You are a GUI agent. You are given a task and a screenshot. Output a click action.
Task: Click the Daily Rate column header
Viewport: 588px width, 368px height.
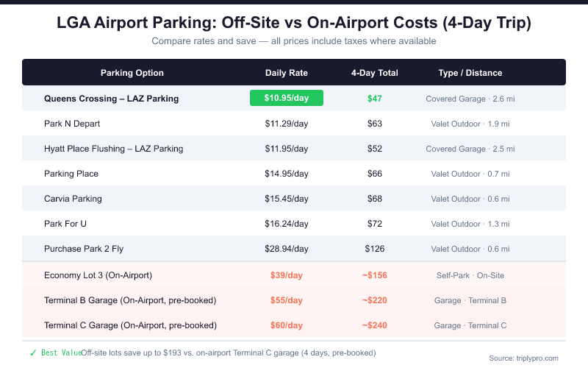coord(287,73)
